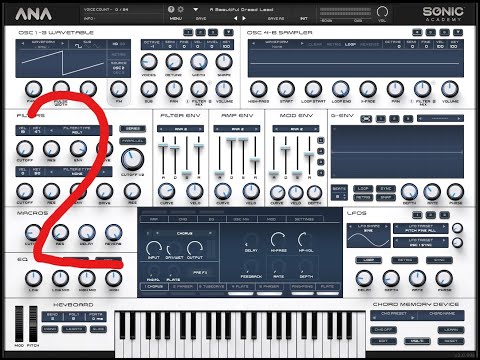Click the Amp Env release slider
The width and height of the screenshot is (480, 360).
[255, 160]
